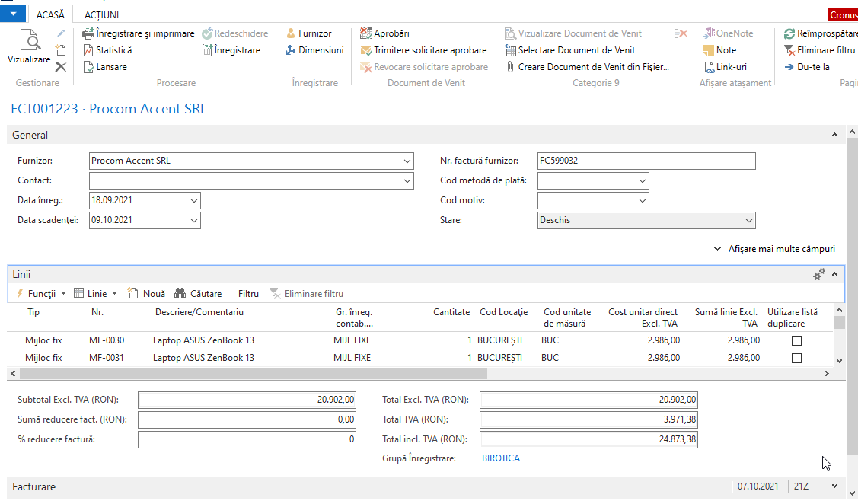This screenshot has height=504, width=858.
Task: Click the Reîmprospătare refresh button
Action: click(x=821, y=33)
